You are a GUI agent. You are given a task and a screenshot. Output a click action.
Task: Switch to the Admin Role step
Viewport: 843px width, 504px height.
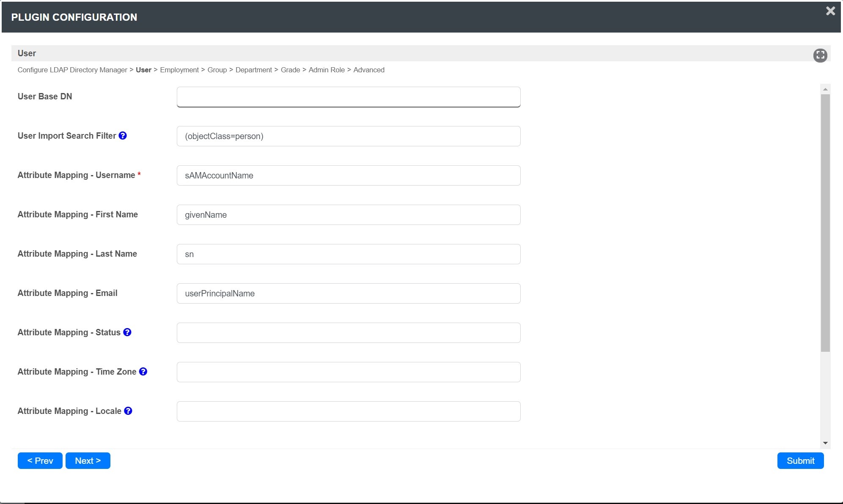(327, 70)
